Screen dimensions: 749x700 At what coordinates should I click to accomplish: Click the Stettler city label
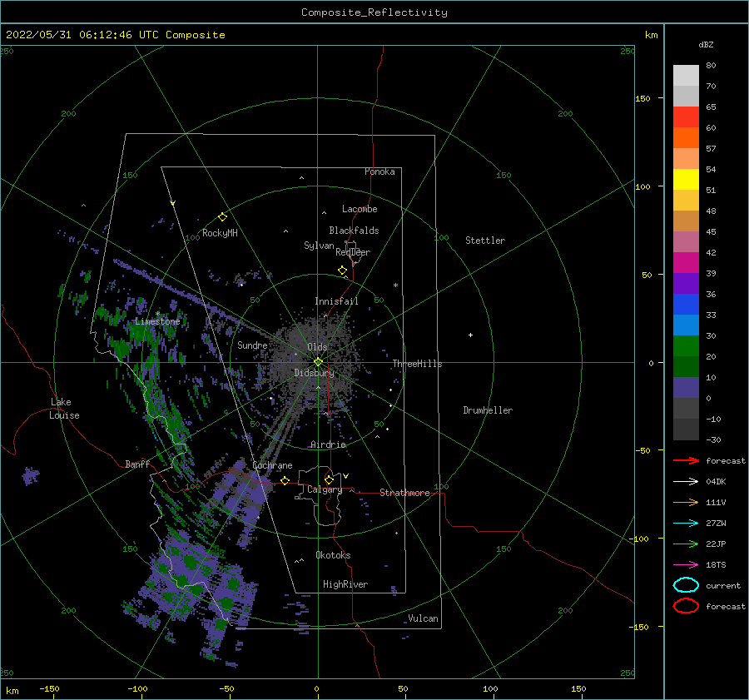click(x=485, y=241)
